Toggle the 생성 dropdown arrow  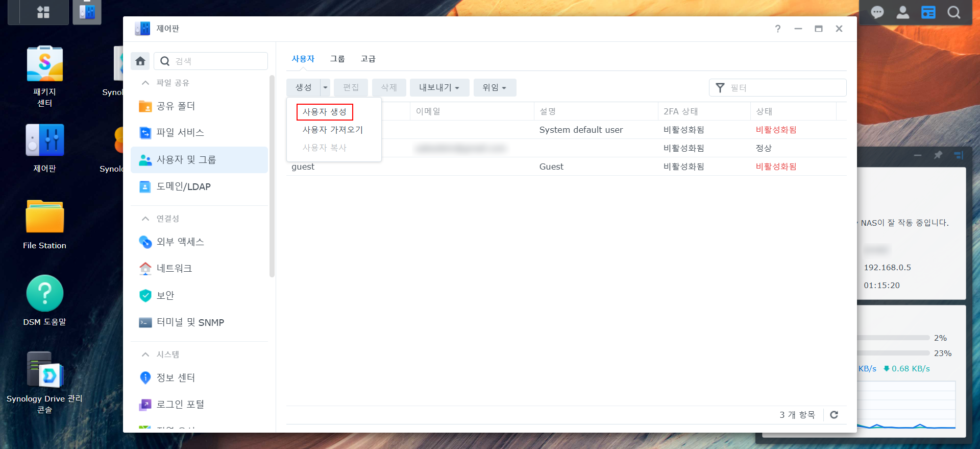[325, 87]
